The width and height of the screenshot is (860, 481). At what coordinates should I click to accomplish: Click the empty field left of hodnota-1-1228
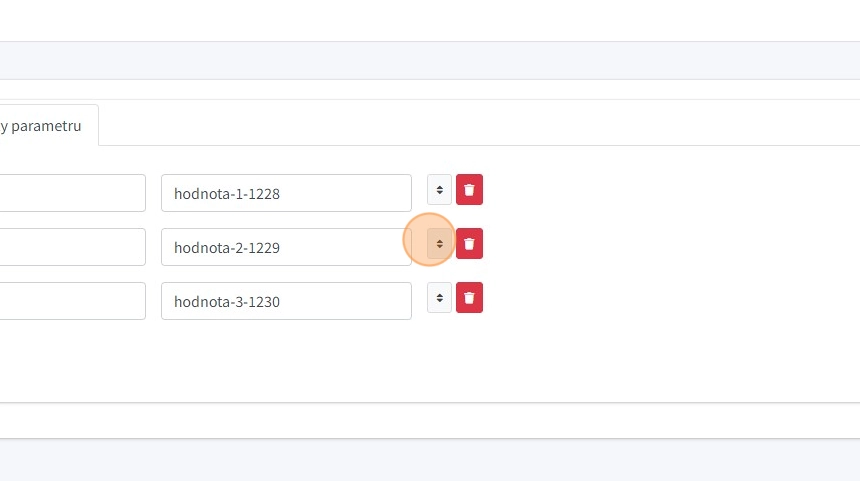[x=72, y=193]
